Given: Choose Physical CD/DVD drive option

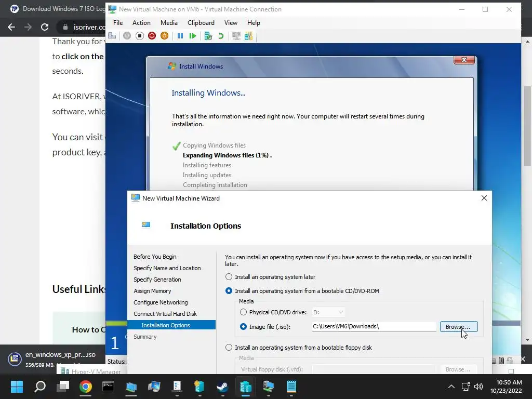Looking at the screenshot, I should 273,312.
